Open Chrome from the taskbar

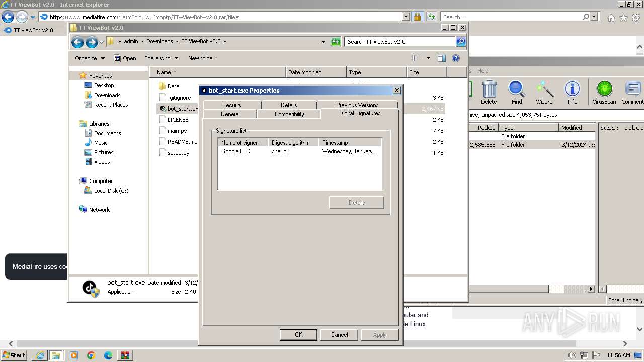(x=91, y=355)
